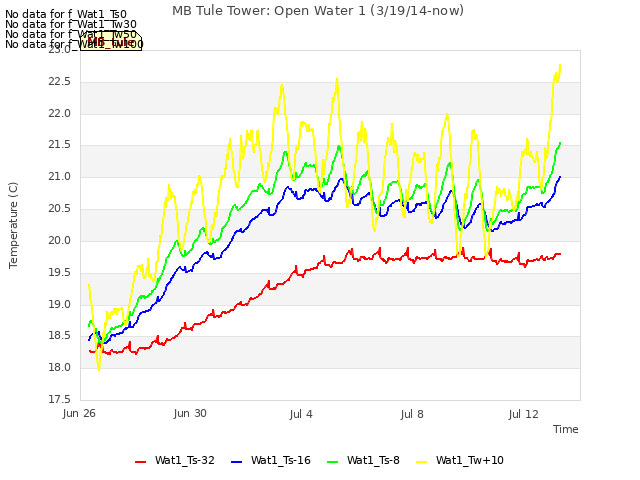Click the 21.5 y-axis tick label
Viewport: 640px width, 480px height.
59,145
